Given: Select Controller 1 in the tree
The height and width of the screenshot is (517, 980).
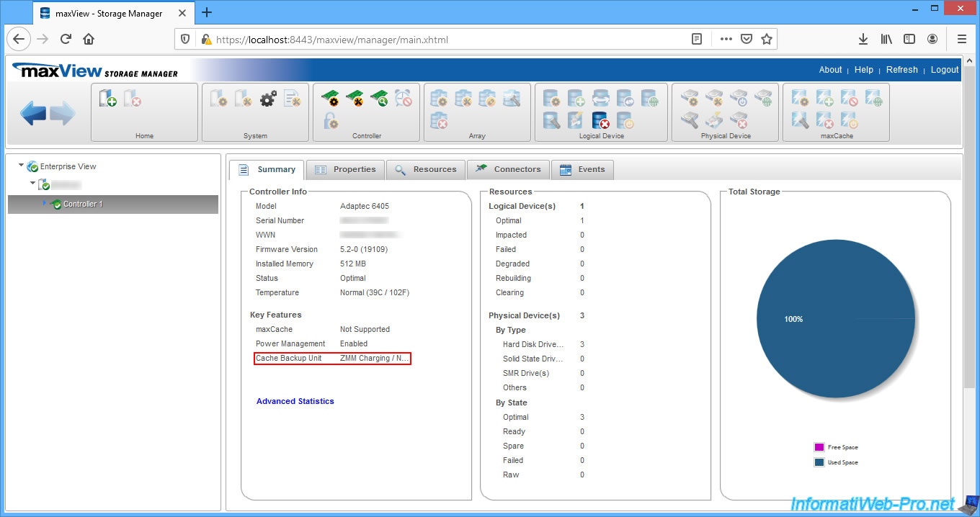Looking at the screenshot, I should [x=83, y=204].
